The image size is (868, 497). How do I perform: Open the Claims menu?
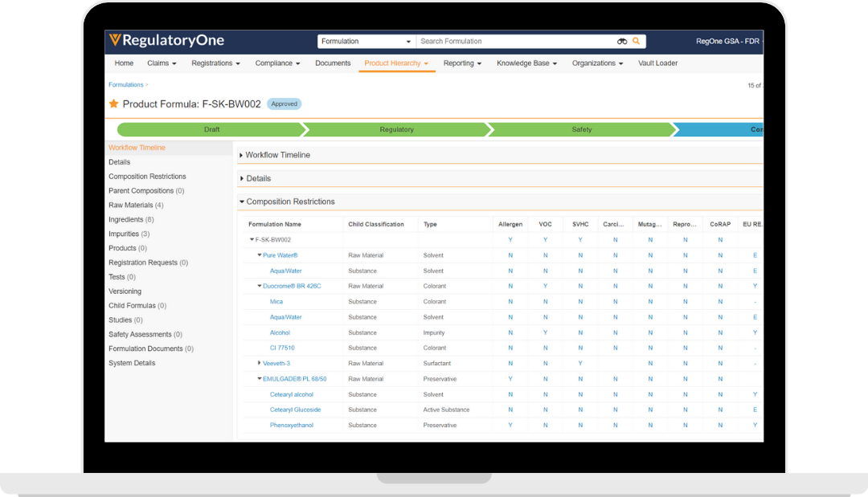[162, 63]
